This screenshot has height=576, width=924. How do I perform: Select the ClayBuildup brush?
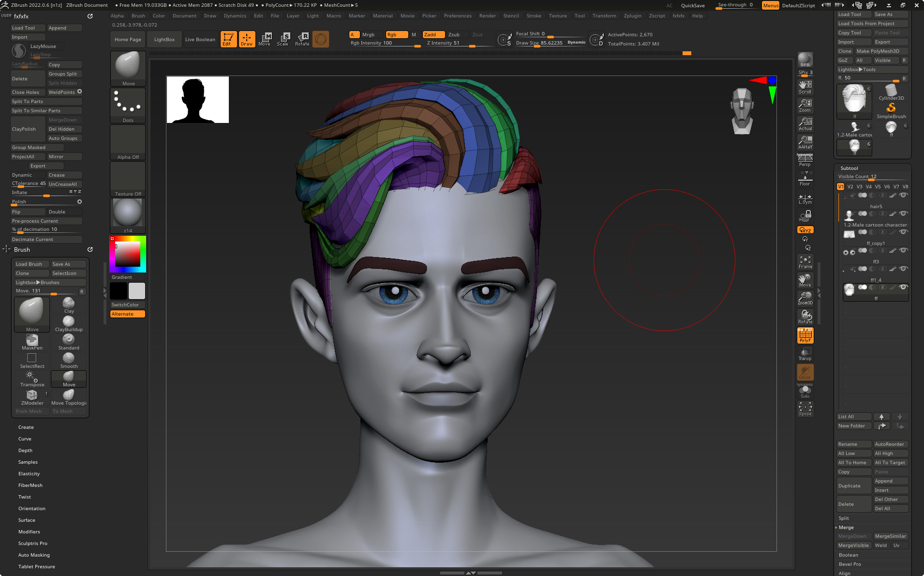pyautogui.click(x=69, y=324)
